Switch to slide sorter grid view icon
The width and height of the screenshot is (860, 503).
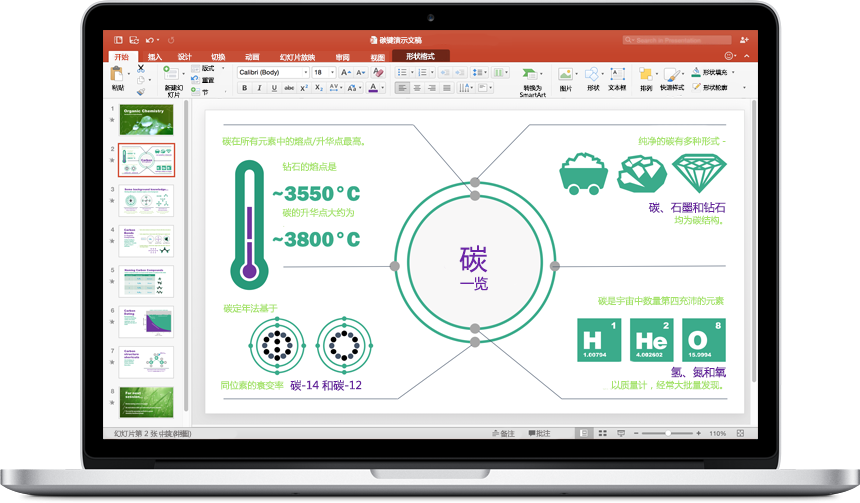tap(603, 433)
